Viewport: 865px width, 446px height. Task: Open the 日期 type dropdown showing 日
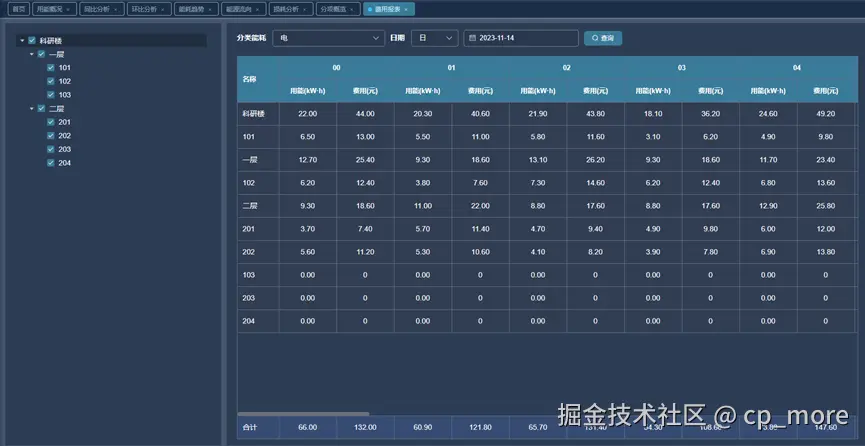(x=435, y=38)
